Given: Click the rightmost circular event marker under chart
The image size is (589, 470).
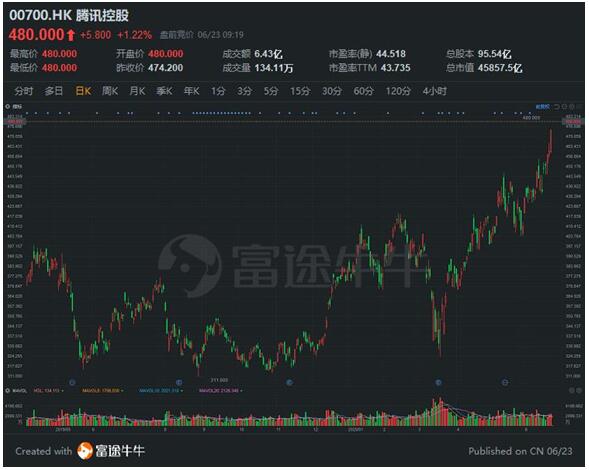Looking at the screenshot, I should (x=505, y=382).
